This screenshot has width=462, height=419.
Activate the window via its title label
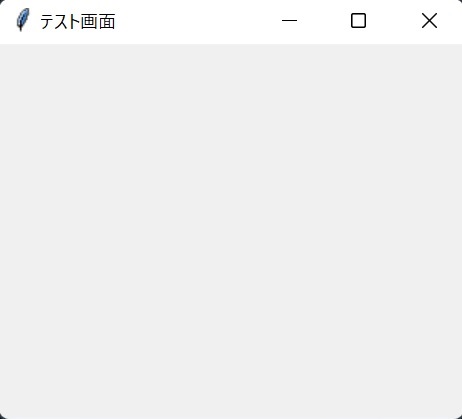[78, 22]
